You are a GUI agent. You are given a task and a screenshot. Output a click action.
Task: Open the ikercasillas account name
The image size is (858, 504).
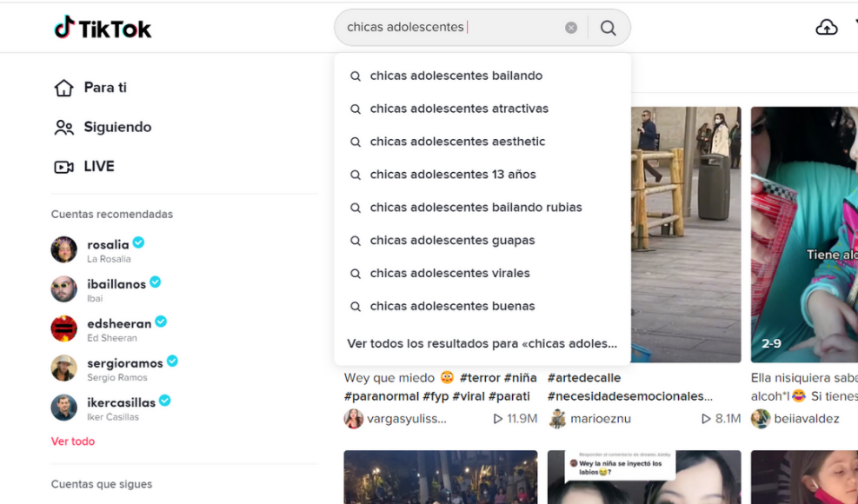click(x=122, y=402)
